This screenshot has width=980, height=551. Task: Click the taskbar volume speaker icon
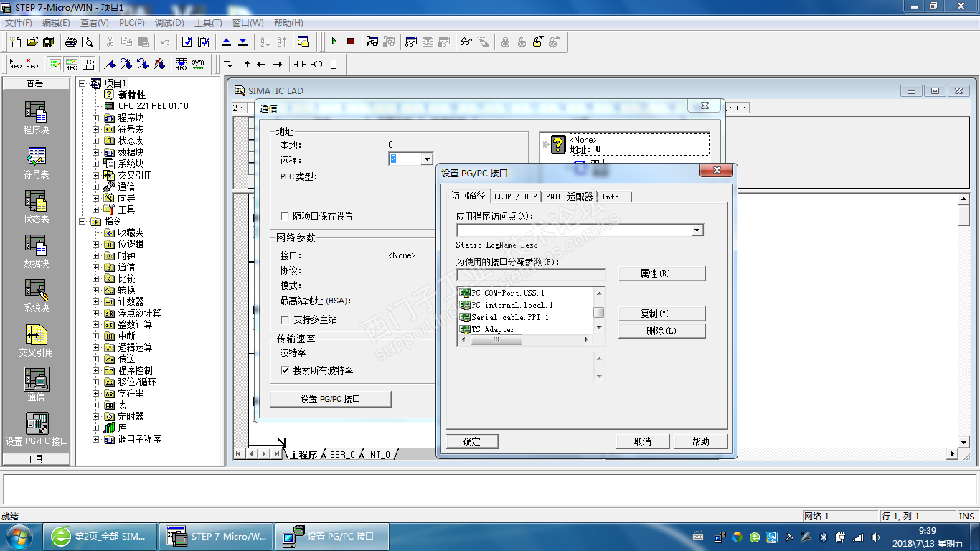[875, 537]
